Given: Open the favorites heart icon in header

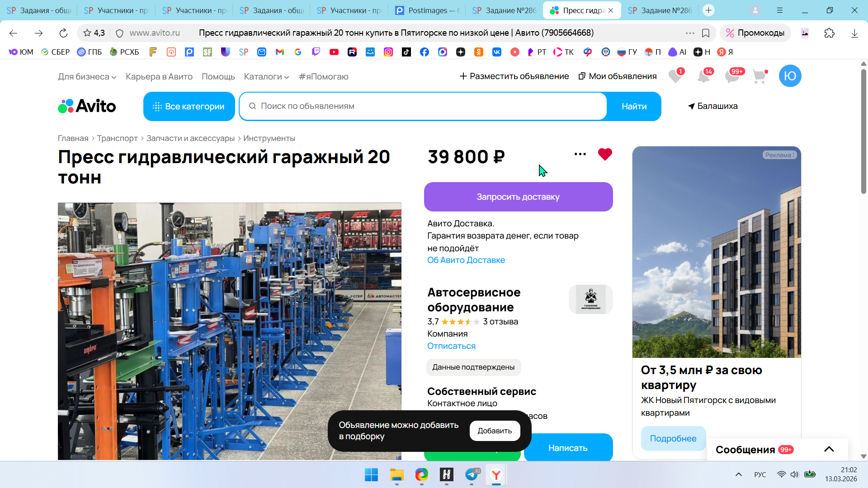Looking at the screenshot, I should point(675,76).
